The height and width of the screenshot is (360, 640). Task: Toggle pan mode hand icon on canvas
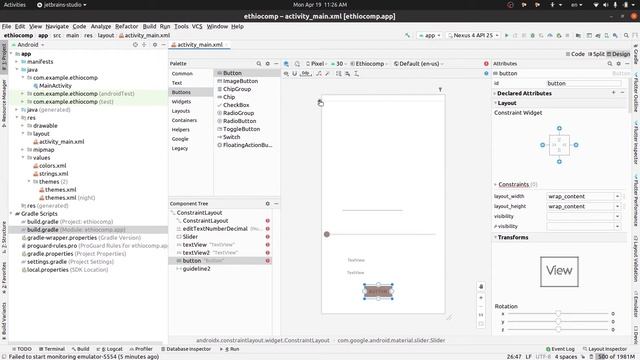tap(481, 287)
